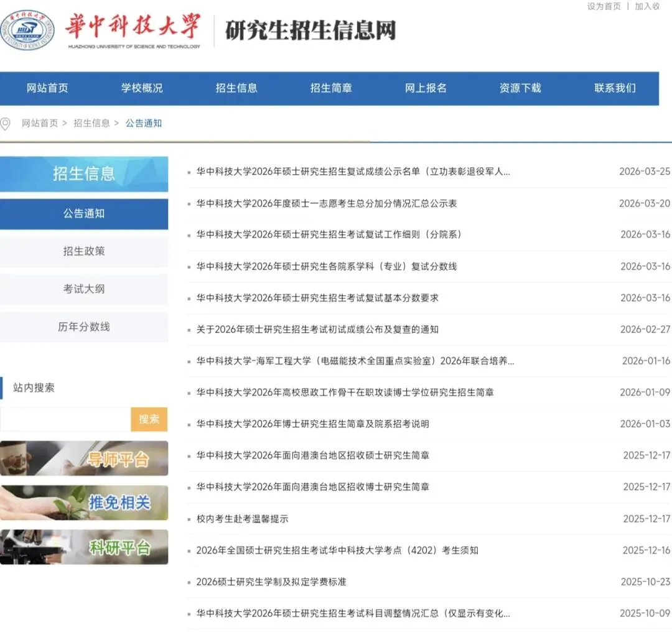The image size is (672, 635).
Task: Open 高校思政工作骨干在职攻读博士学位 notice
Action: coord(345,392)
